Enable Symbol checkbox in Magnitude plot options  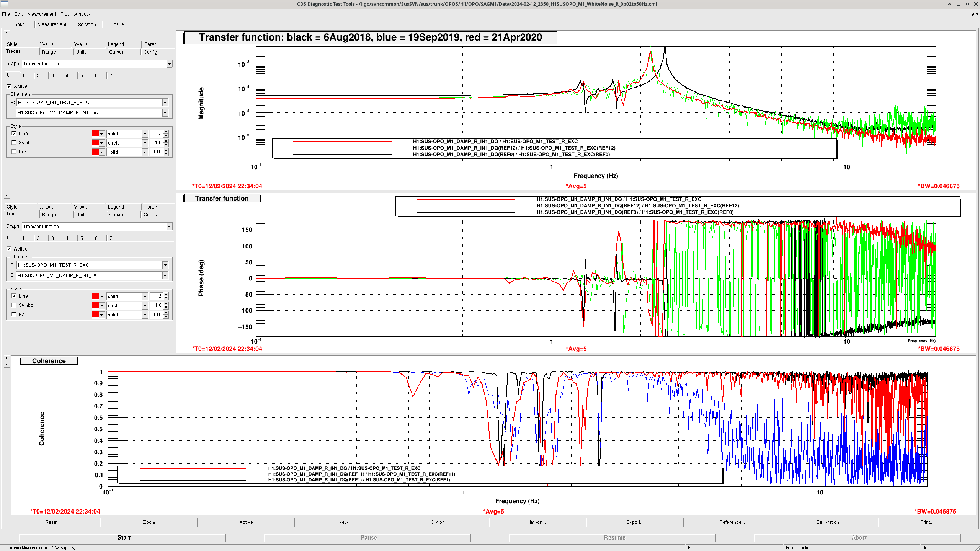14,143
